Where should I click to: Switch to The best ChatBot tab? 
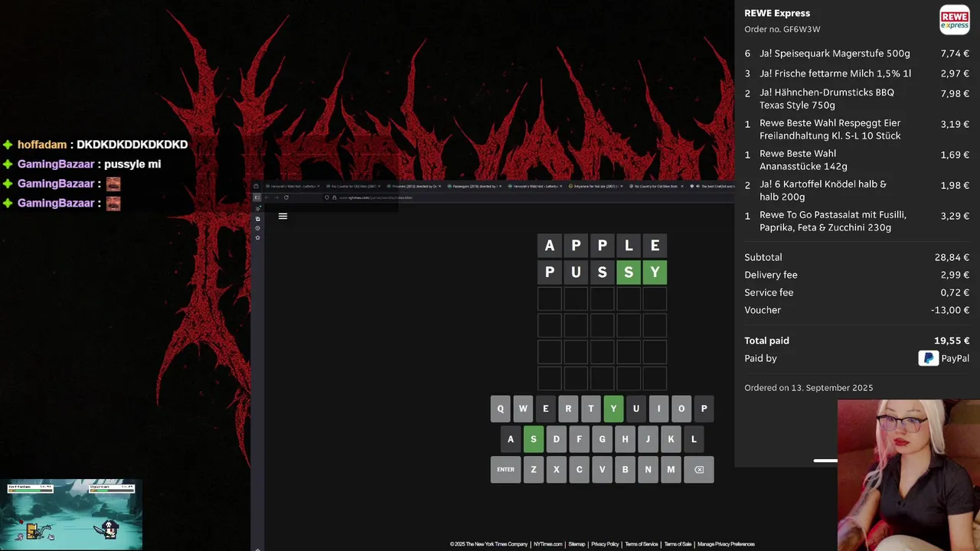point(712,186)
